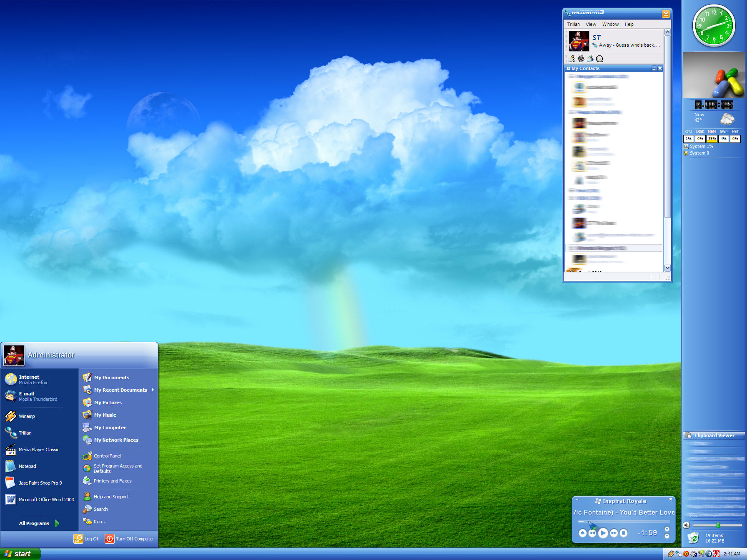
Task: Click the Trillian scrollbar up arrow
Action: (667, 32)
